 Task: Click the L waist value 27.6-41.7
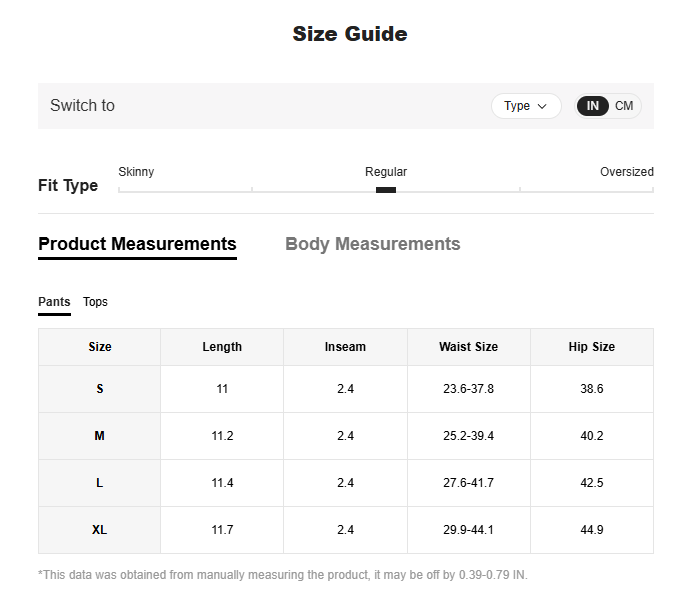(x=468, y=483)
